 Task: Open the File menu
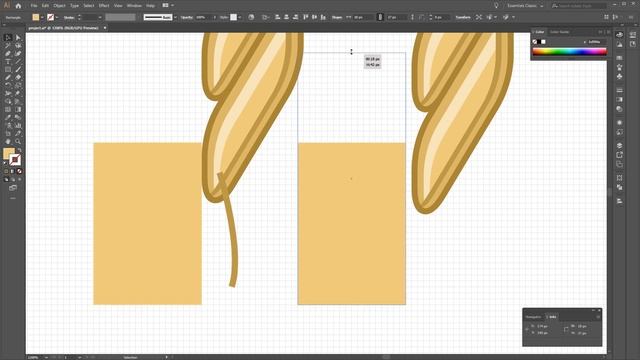tap(34, 6)
